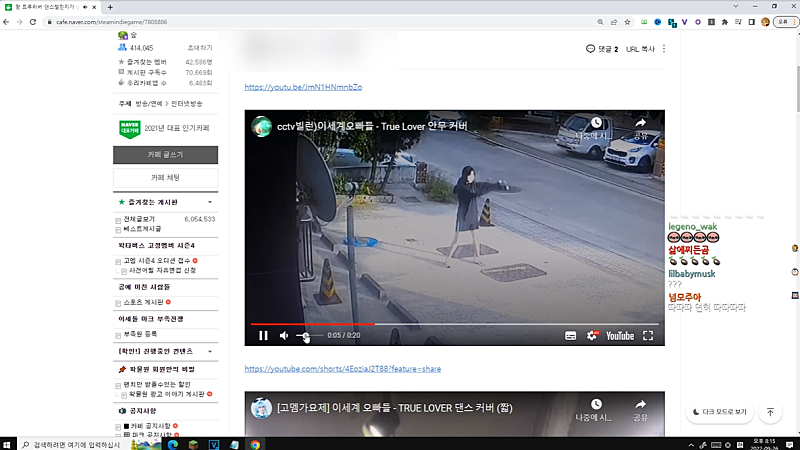Click the NAVER 대표카페 badge
This screenshot has height=450, width=800.
130,129
